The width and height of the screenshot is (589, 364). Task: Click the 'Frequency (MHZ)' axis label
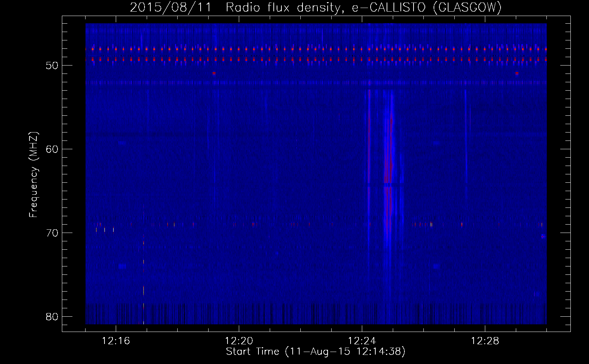coord(33,175)
